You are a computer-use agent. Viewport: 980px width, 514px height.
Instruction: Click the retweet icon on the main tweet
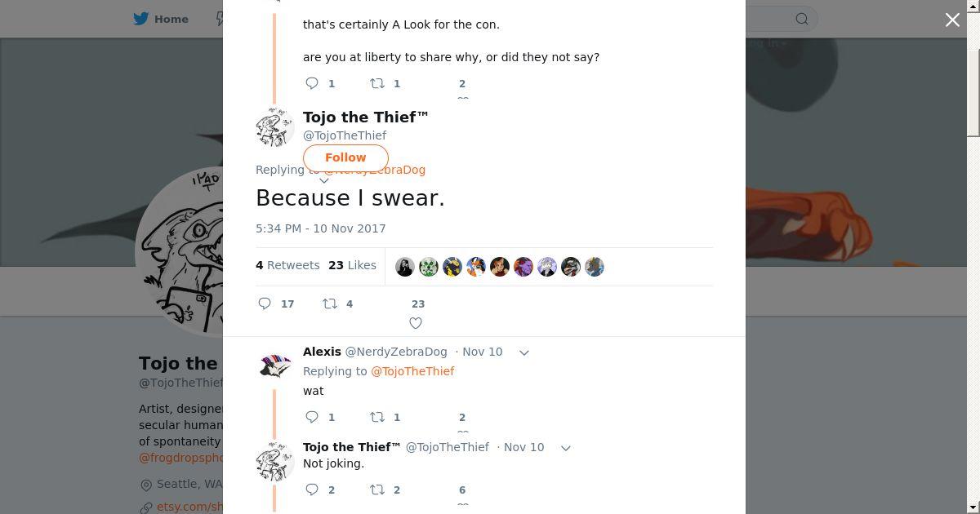[x=330, y=304]
